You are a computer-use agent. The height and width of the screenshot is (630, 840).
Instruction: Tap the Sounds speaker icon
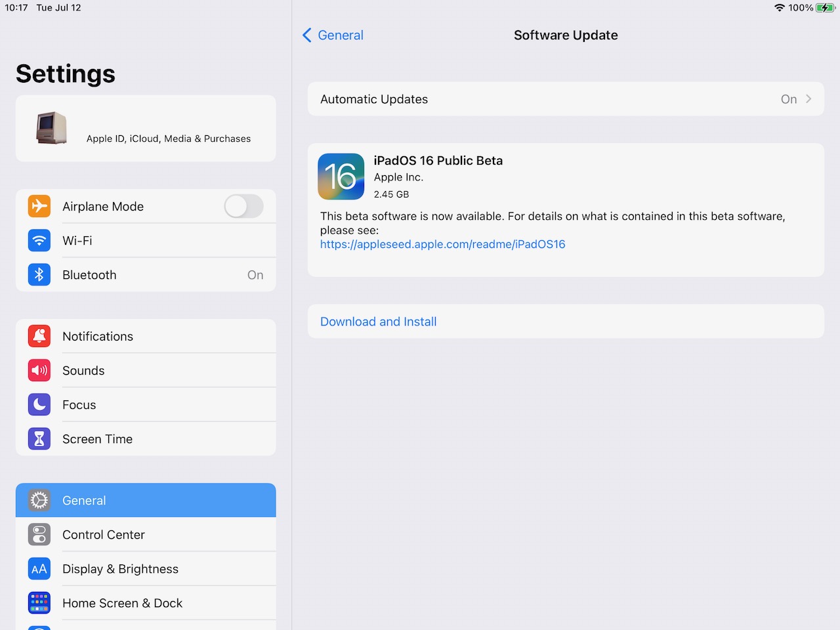click(39, 370)
